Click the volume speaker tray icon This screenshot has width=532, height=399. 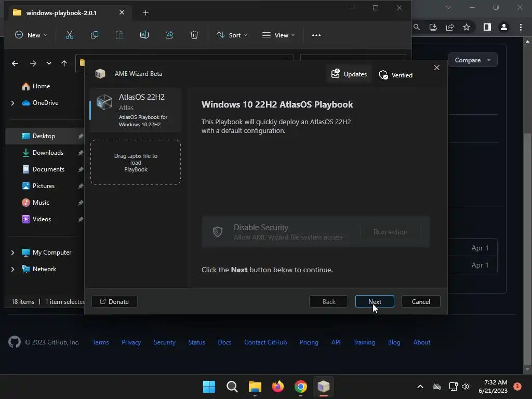[x=465, y=387]
